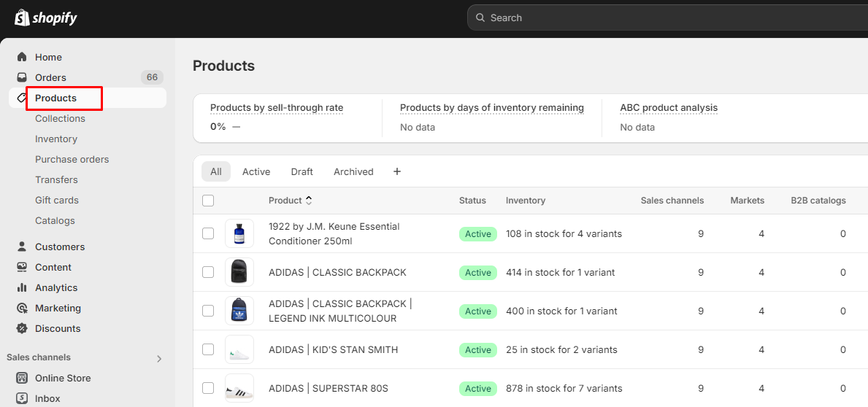Click the Sales channels column header
The width and height of the screenshot is (868, 407).
(672, 200)
